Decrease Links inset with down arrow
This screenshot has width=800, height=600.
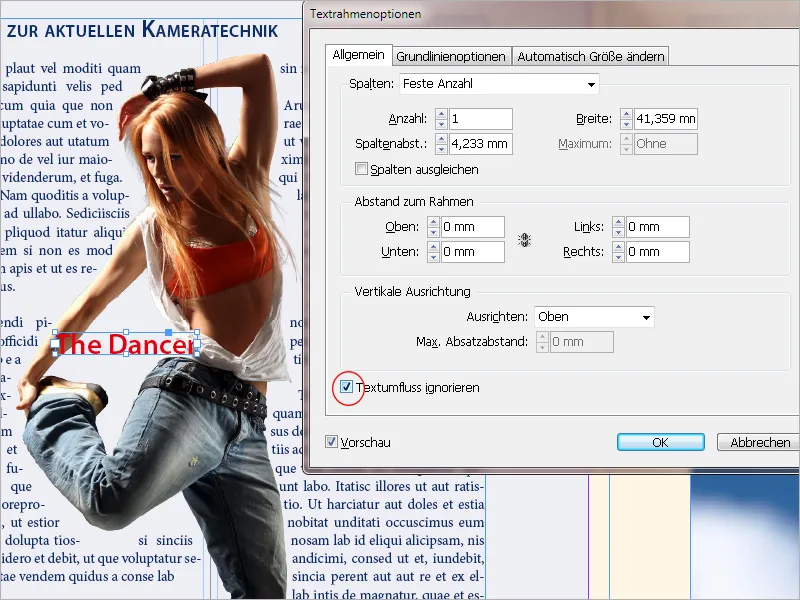(x=618, y=232)
